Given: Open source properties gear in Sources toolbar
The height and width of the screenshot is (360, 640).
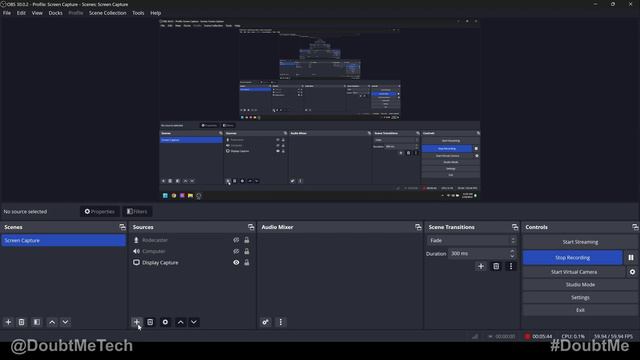Looking at the screenshot, I should pyautogui.click(x=165, y=322).
